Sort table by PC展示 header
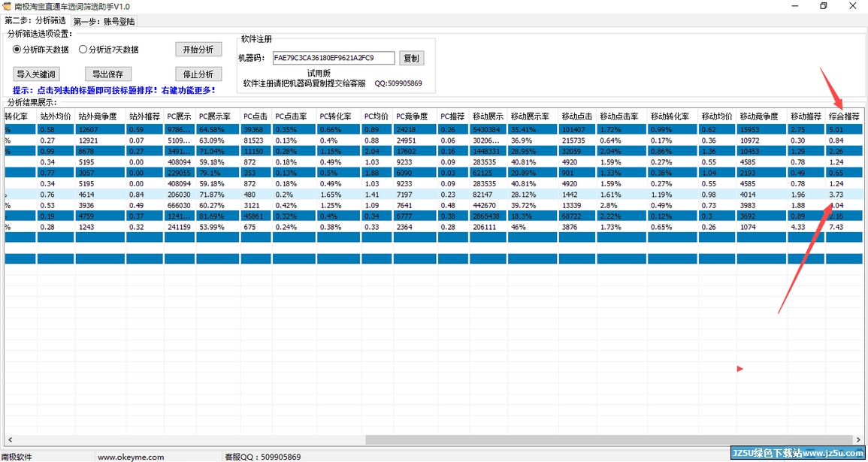This screenshot has height=462, width=868. coord(180,116)
